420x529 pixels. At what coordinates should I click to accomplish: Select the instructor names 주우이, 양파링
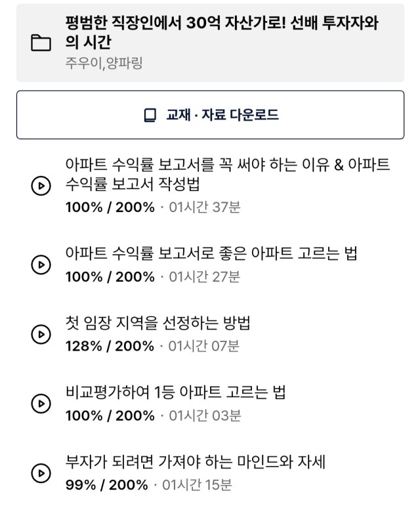click(104, 63)
